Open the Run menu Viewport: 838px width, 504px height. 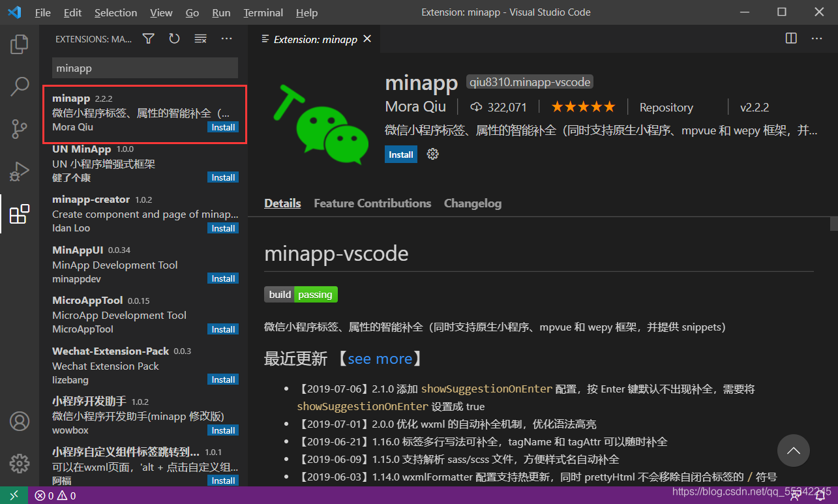[x=221, y=12]
